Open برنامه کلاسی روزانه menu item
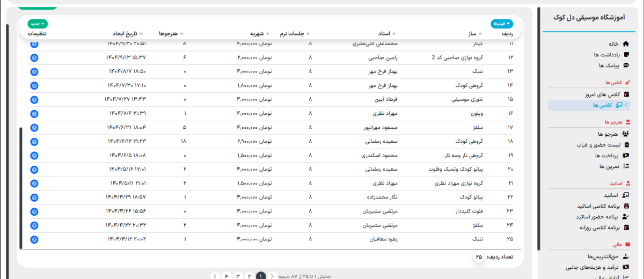The height and width of the screenshot is (279, 644). click(599, 227)
